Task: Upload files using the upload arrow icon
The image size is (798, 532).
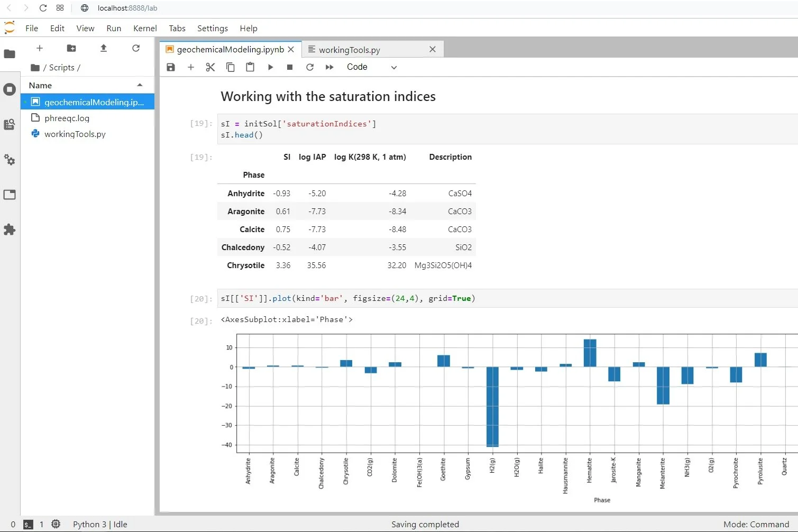Action: coord(104,48)
